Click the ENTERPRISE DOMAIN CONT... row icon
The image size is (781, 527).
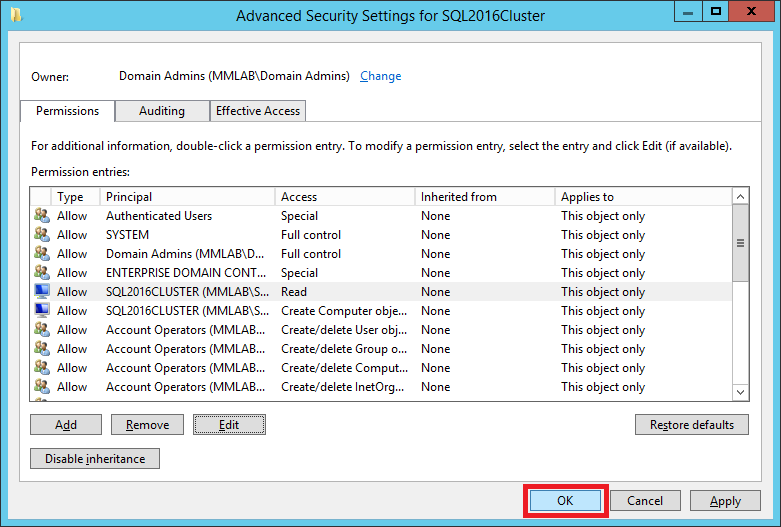[41, 273]
